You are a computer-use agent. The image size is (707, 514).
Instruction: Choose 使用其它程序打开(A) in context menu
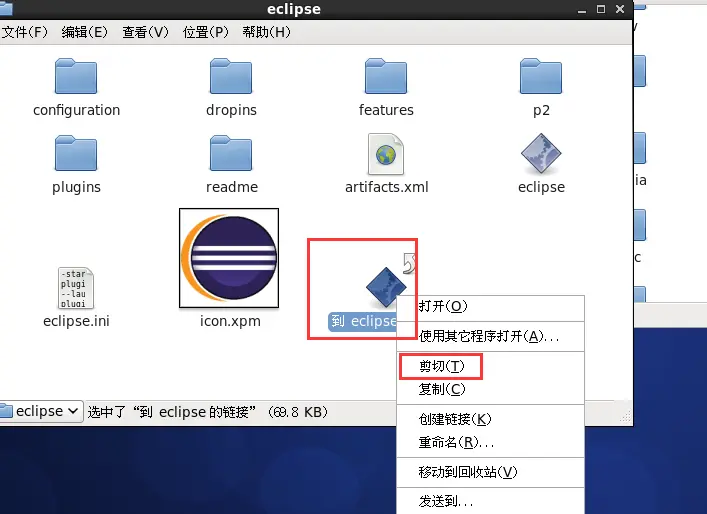coord(491,336)
